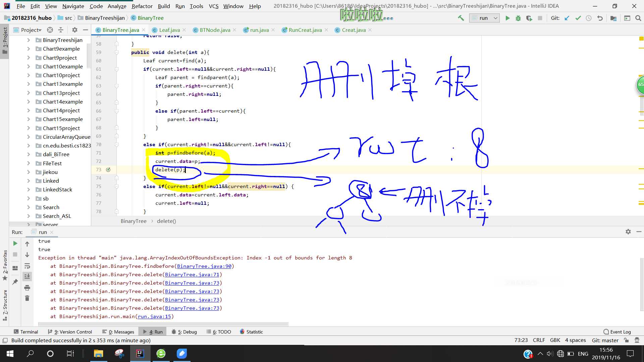Screen dimensions: 644x362
Task: Open run.java:15 stack trace link
Action: 154,316
